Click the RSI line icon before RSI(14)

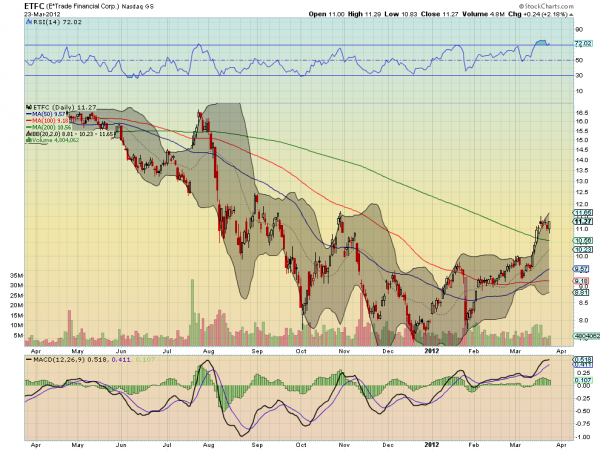pos(29,22)
